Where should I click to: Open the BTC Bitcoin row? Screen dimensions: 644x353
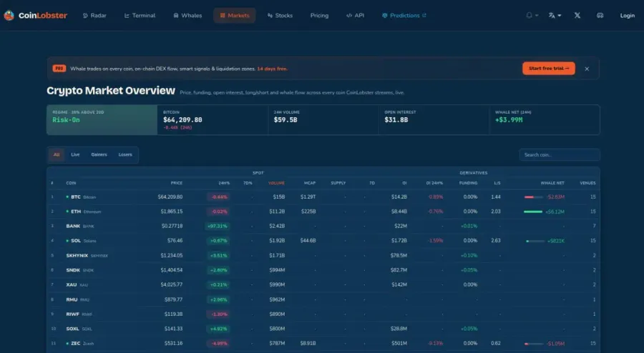tap(323, 197)
